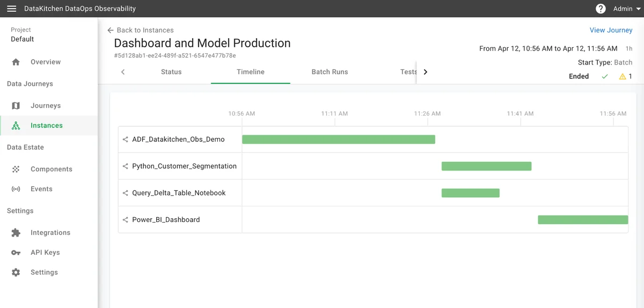Click the Default project name

(23, 39)
